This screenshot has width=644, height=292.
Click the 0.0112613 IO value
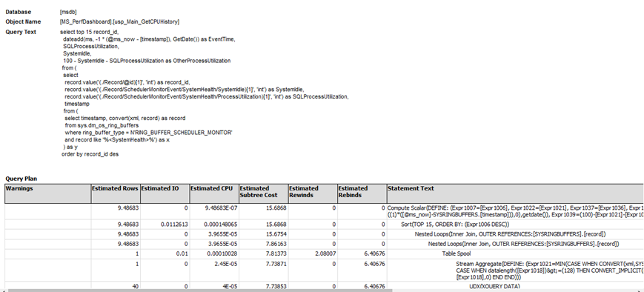[x=173, y=225]
